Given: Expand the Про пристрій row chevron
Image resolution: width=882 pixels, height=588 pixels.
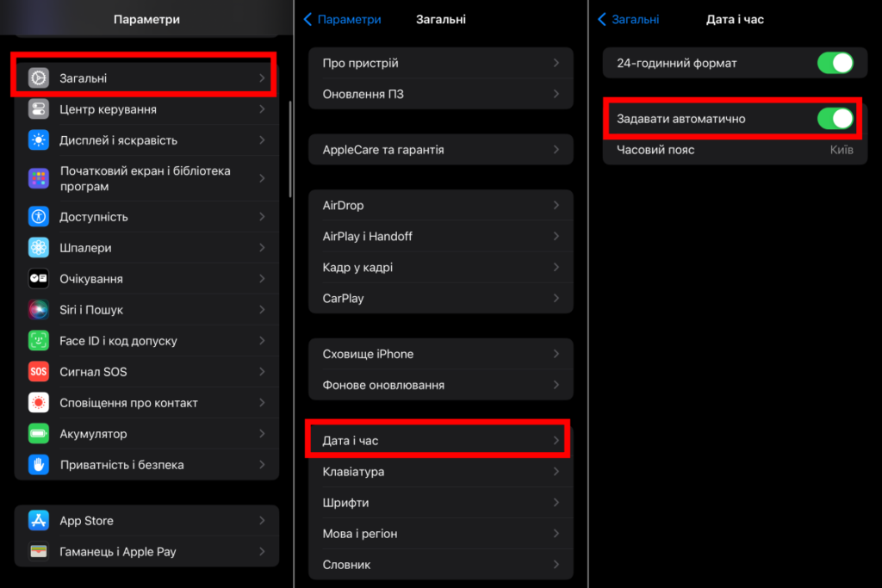Looking at the screenshot, I should pyautogui.click(x=556, y=63).
